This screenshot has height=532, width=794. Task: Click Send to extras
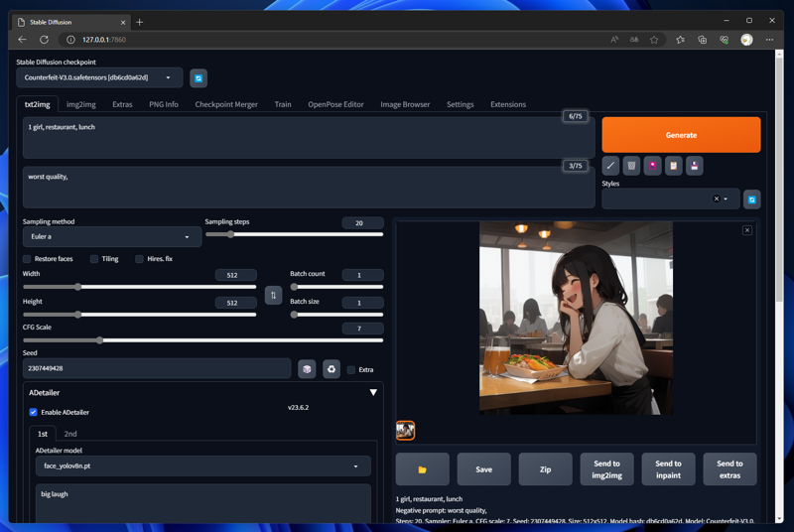point(729,469)
